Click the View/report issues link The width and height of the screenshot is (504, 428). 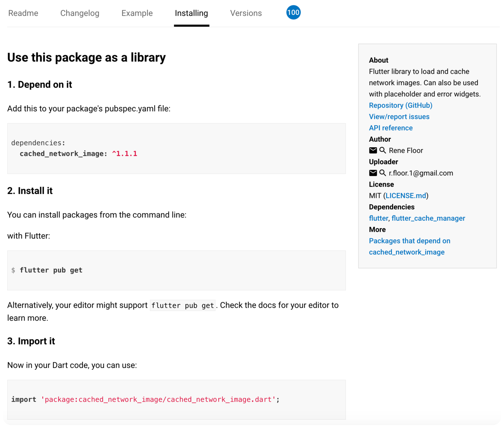click(399, 117)
